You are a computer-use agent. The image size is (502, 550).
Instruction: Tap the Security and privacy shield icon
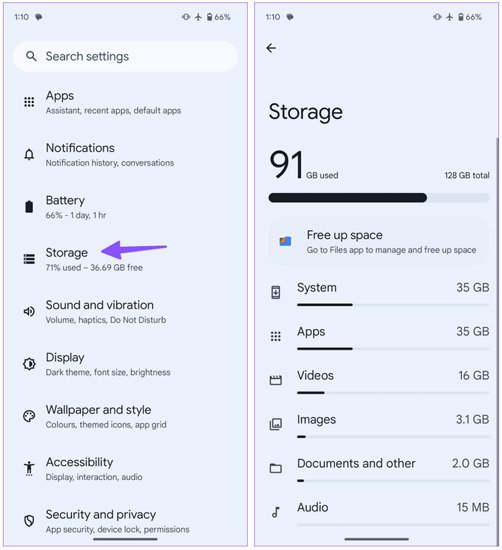pos(29,521)
